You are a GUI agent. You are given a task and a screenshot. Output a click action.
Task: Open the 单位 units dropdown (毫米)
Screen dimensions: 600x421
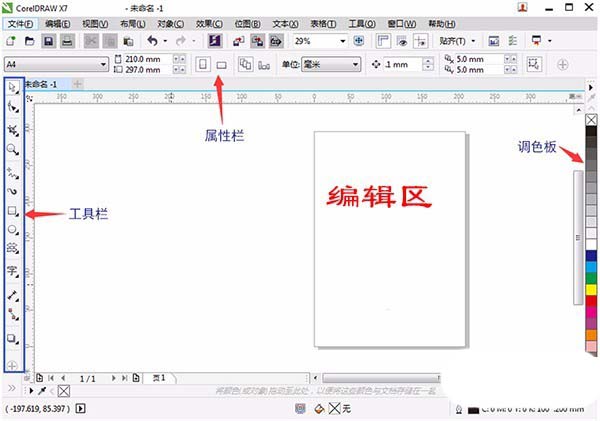(355, 64)
